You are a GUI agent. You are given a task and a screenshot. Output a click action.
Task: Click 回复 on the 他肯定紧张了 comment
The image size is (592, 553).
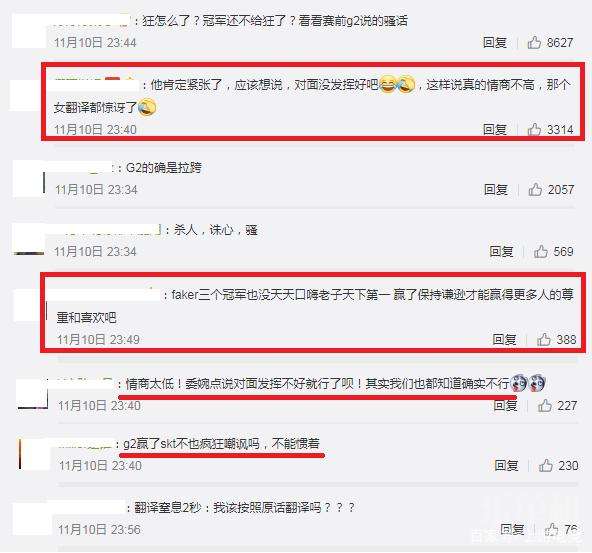click(x=495, y=129)
